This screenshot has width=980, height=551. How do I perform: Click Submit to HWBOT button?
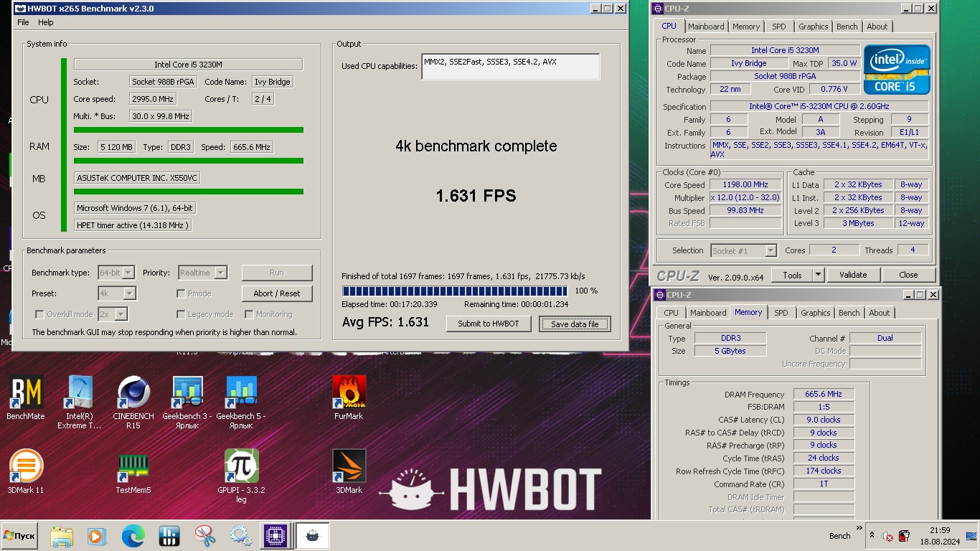click(489, 324)
